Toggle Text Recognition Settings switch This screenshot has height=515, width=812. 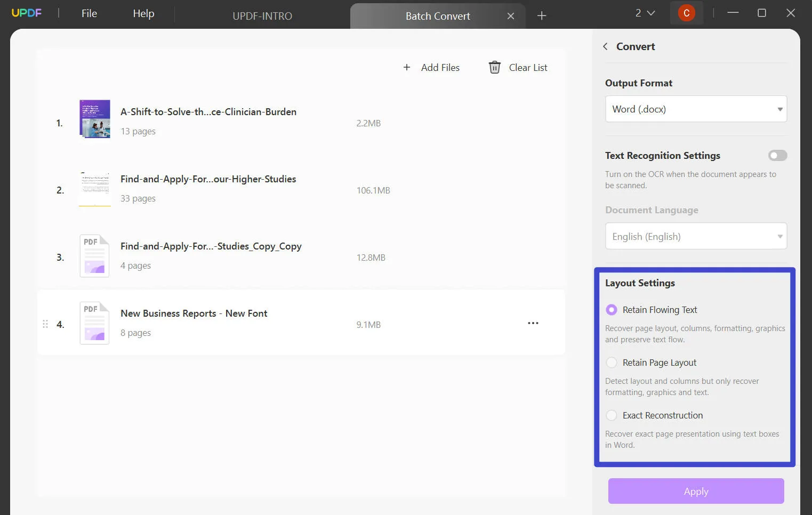(x=777, y=156)
